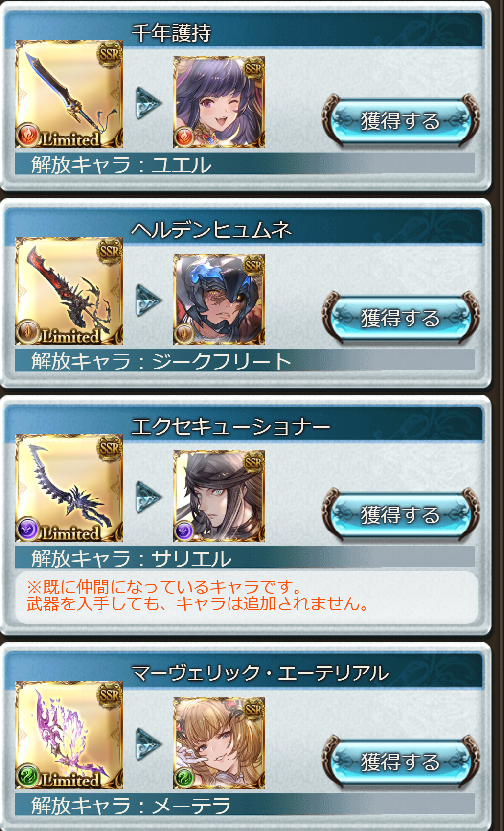Click the 千年護持 sword weapon icon
The height and width of the screenshot is (831, 504).
[x=69, y=94]
